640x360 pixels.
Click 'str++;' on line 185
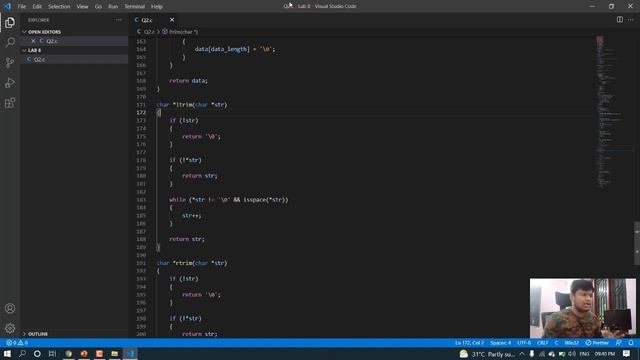(x=191, y=216)
